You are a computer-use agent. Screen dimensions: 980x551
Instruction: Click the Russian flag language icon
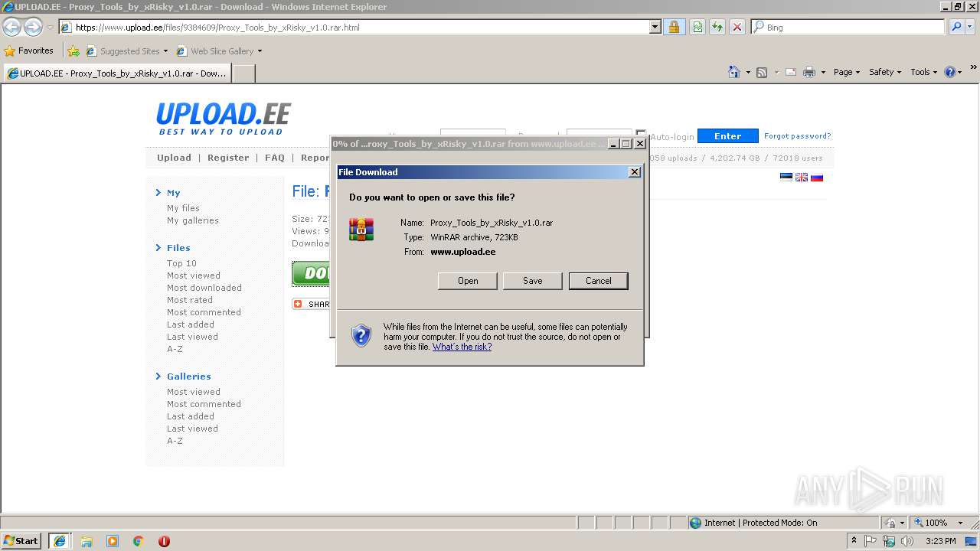[x=817, y=177]
